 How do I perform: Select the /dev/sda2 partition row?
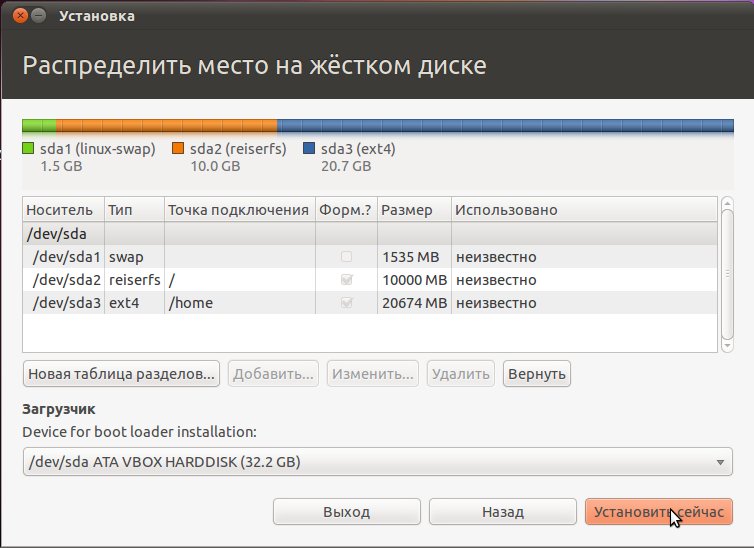click(370, 280)
